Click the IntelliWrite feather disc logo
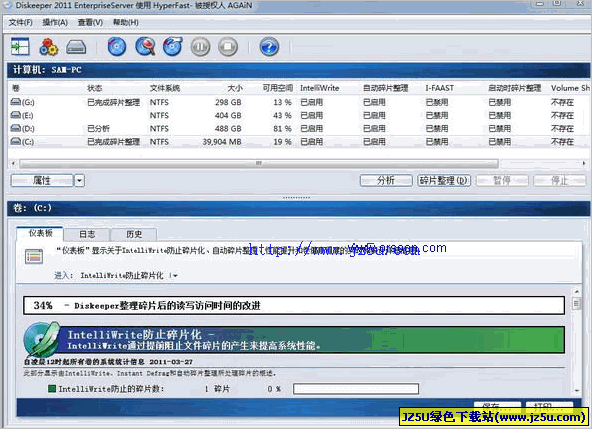592x429 pixels. click(x=42, y=339)
